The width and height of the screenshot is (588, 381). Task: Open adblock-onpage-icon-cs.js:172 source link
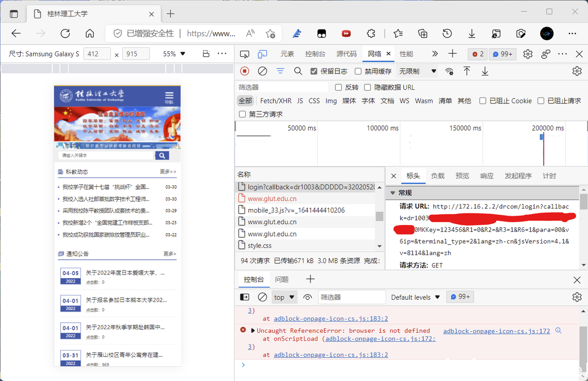[497, 331]
